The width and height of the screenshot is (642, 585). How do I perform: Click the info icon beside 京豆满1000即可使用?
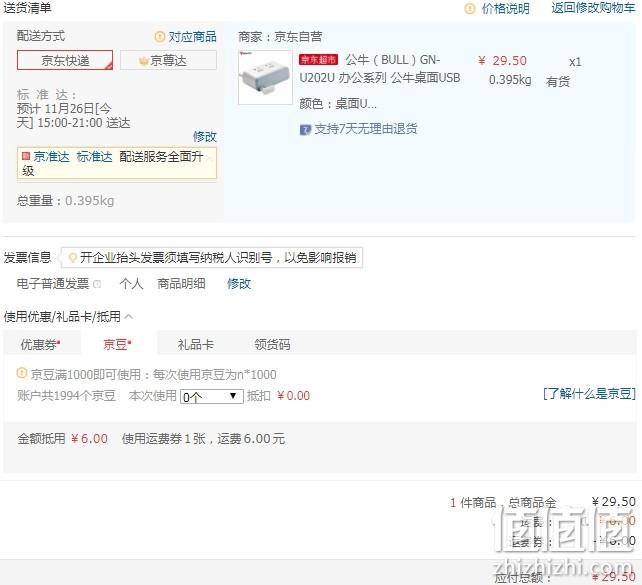coord(22,373)
